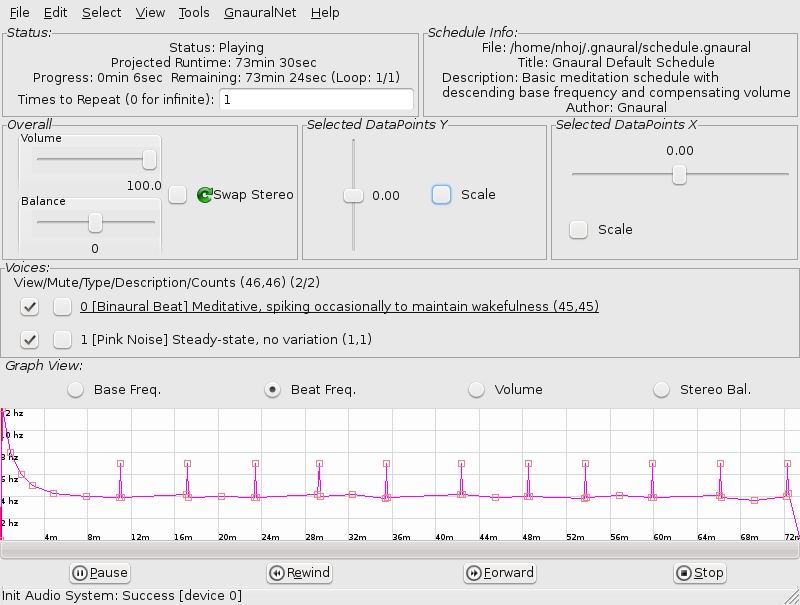Open the Tools menu

[x=194, y=13]
